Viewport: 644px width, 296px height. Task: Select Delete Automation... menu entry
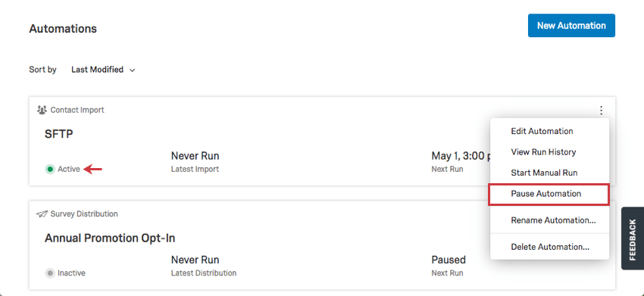549,247
